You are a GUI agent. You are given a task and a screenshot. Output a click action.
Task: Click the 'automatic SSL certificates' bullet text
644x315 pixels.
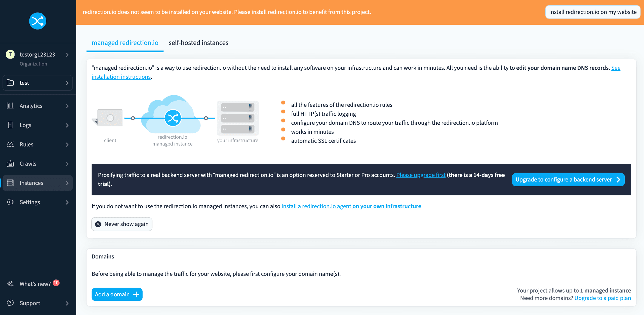323,141
